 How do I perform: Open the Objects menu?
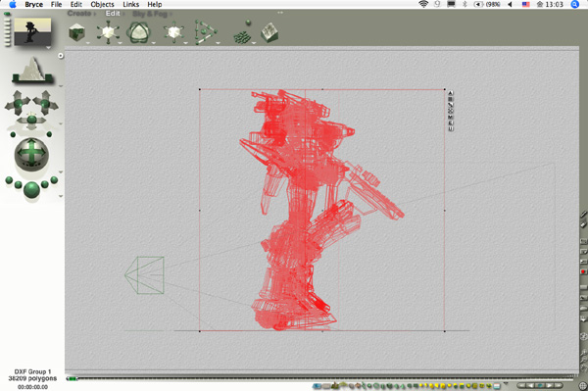(x=102, y=5)
